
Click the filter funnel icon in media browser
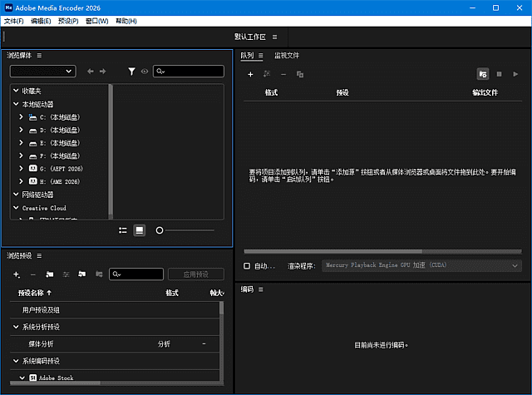[x=131, y=72]
